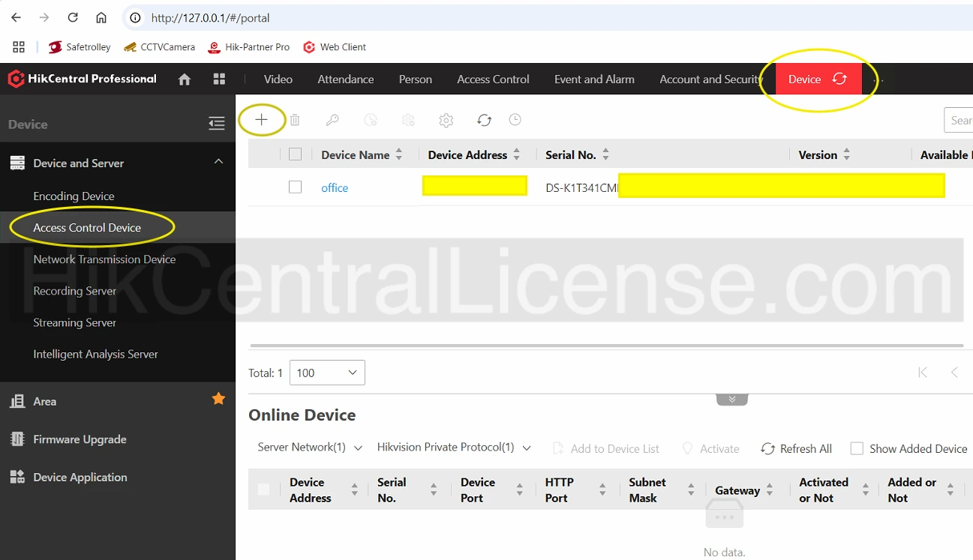
Task: Sort by Version column
Action: coord(846,154)
